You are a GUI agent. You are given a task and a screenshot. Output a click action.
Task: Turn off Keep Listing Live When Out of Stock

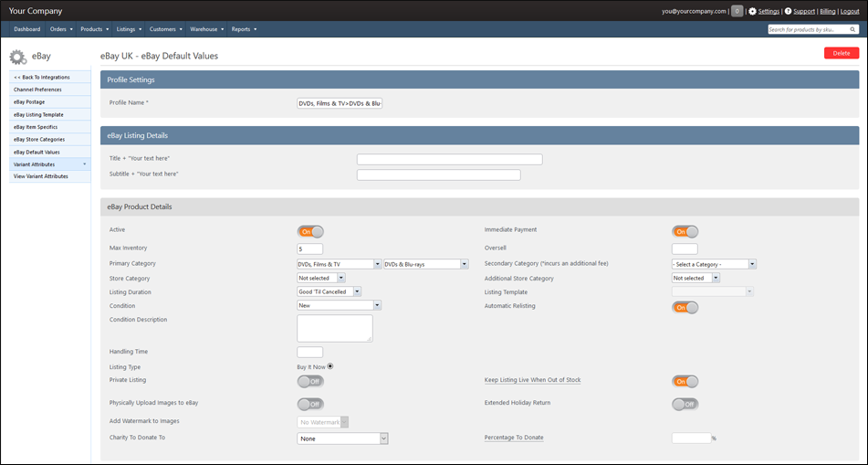[x=685, y=381]
